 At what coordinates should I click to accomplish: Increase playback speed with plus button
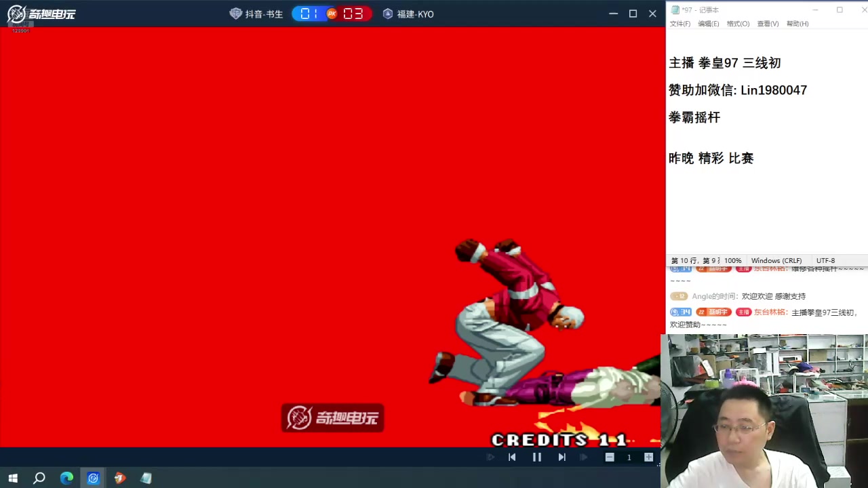pos(648,457)
